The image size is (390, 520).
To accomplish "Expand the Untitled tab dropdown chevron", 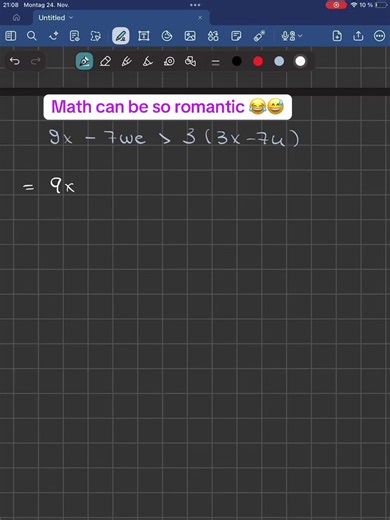I will (x=71, y=18).
